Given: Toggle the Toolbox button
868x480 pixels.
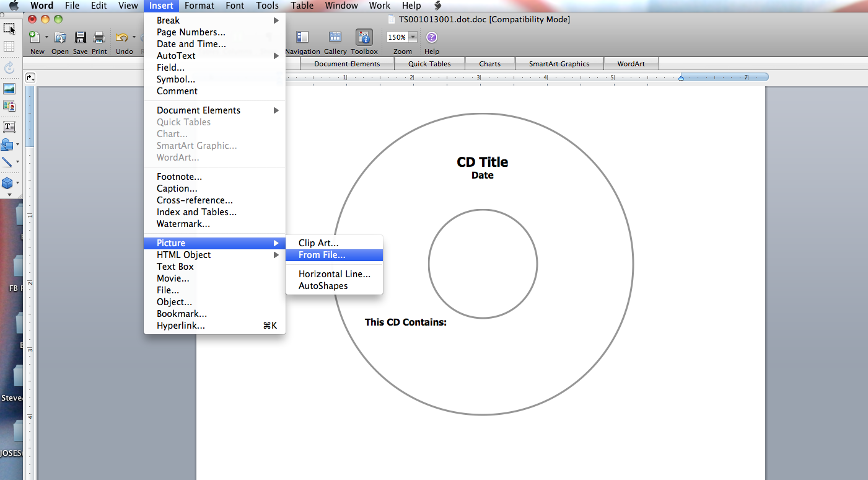Looking at the screenshot, I should click(364, 37).
